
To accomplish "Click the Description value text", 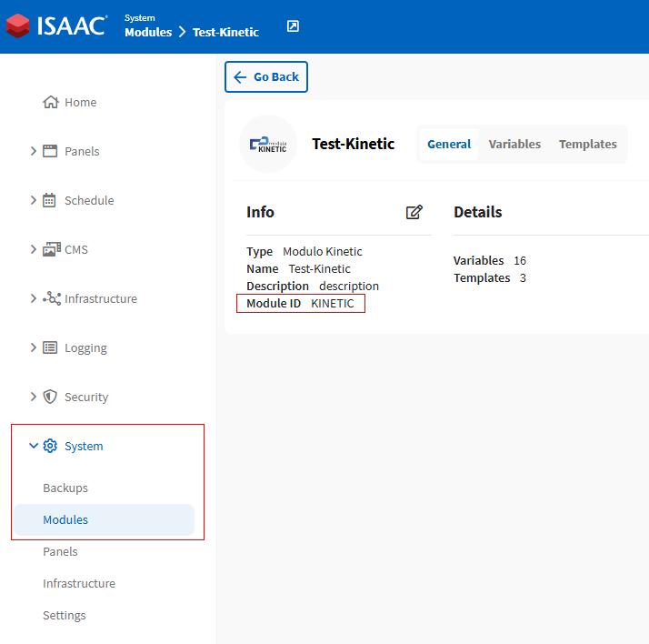I will (349, 287).
